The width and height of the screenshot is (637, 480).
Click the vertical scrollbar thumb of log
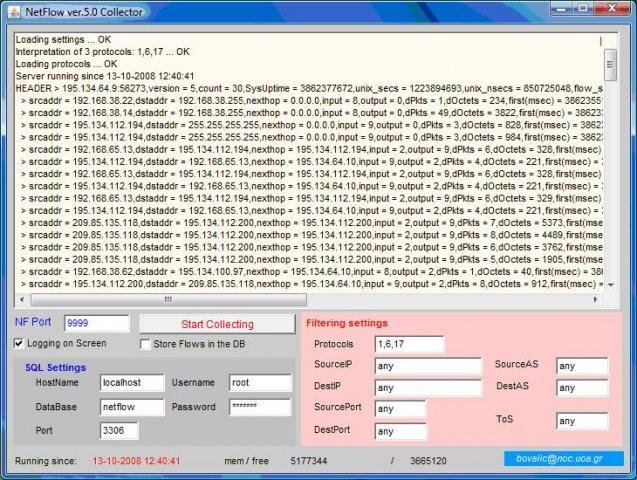(x=610, y=64)
